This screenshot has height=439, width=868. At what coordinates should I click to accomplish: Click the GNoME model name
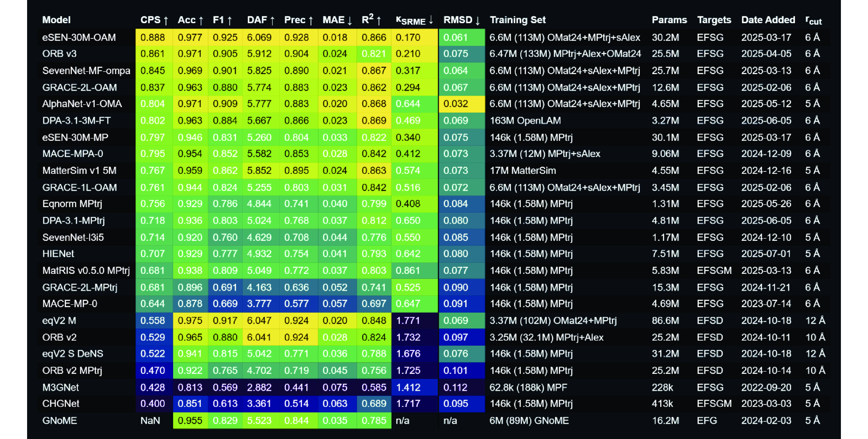(x=60, y=420)
